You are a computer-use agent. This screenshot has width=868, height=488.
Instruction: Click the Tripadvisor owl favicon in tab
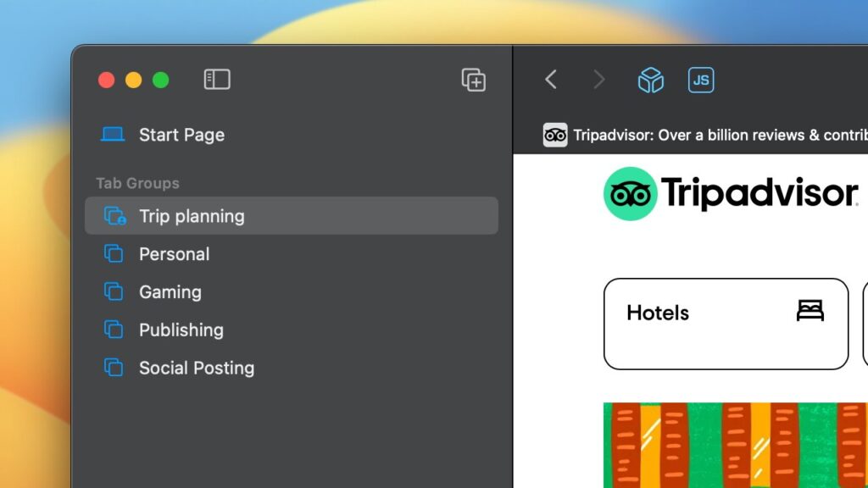554,135
